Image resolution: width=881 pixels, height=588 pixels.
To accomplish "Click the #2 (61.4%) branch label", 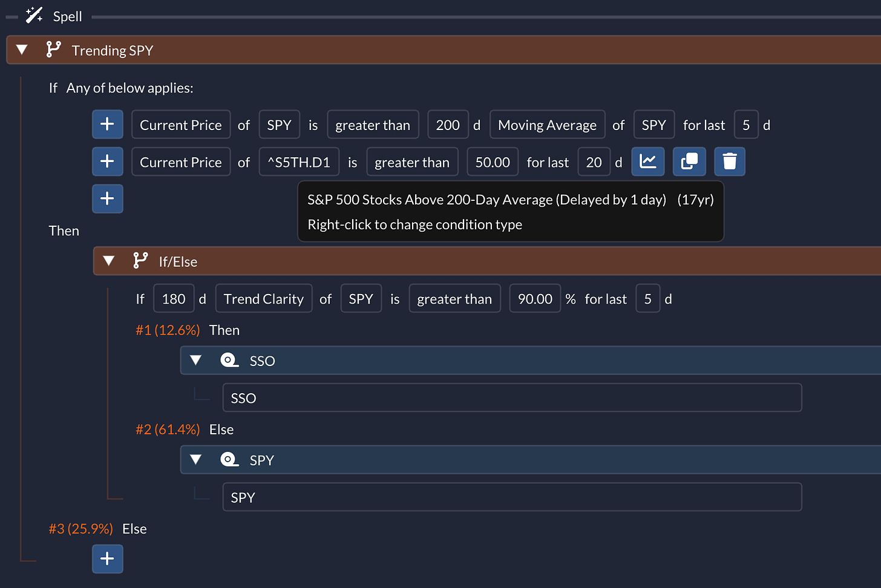I will 168,429.
